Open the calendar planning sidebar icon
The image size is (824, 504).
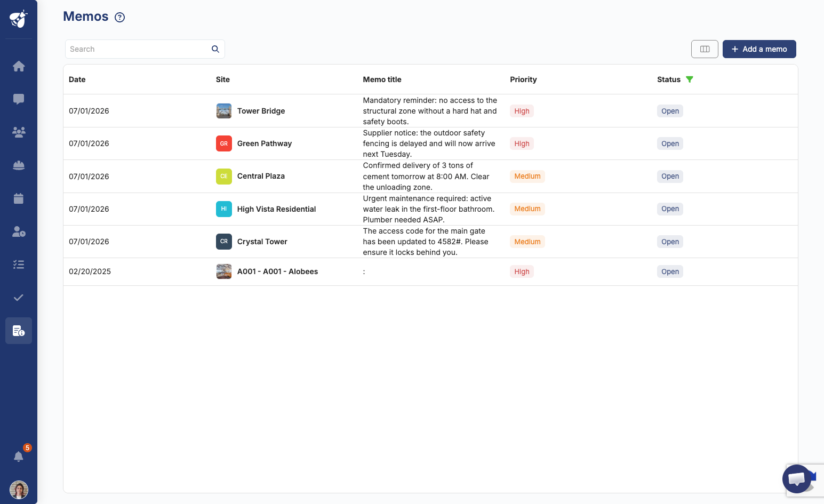[x=19, y=198]
